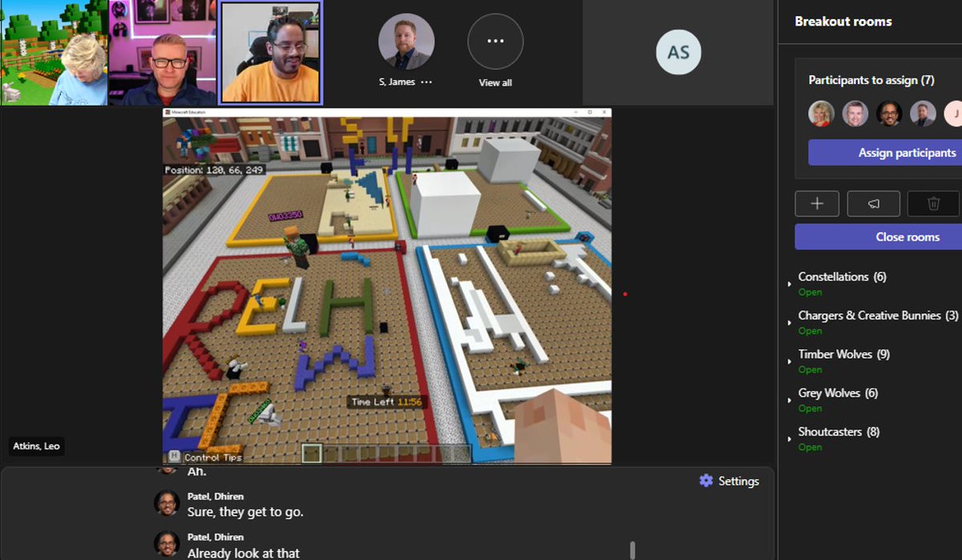The width and height of the screenshot is (962, 560).
Task: Click the megaphone announcement icon
Action: [873, 203]
